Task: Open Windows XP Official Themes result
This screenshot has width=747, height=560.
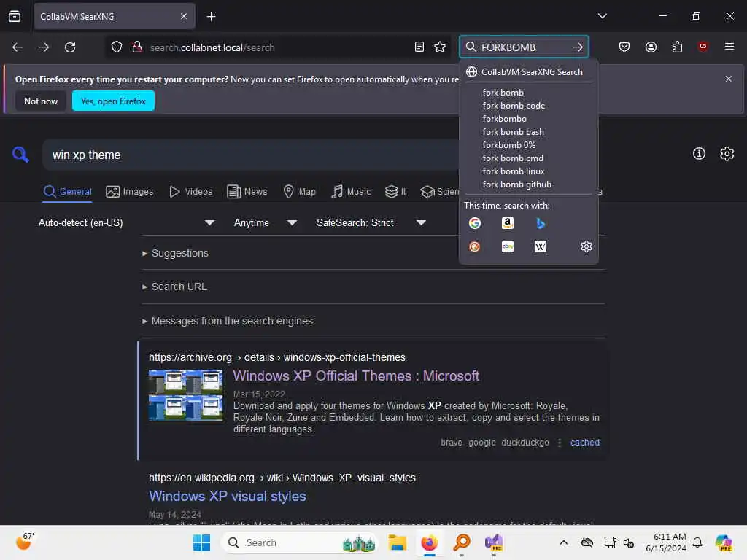Action: point(356,376)
